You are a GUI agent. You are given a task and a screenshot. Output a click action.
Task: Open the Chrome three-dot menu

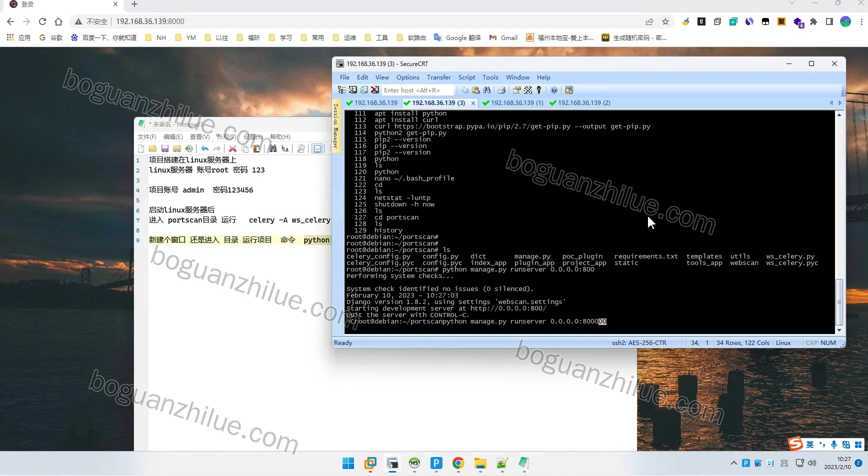pos(861,21)
